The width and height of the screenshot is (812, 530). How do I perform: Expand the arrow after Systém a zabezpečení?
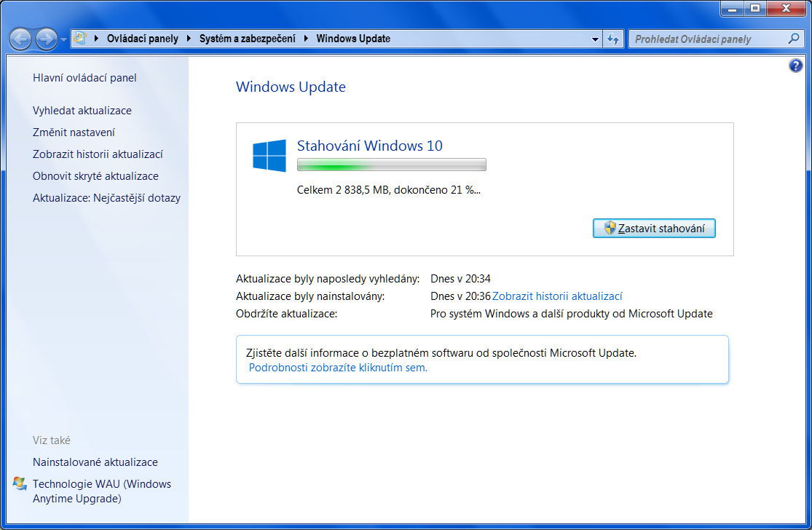point(306,39)
